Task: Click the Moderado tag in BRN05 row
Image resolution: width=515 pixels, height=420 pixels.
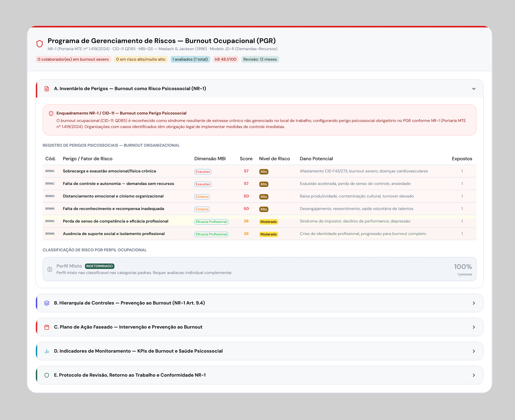Action: tap(268, 222)
